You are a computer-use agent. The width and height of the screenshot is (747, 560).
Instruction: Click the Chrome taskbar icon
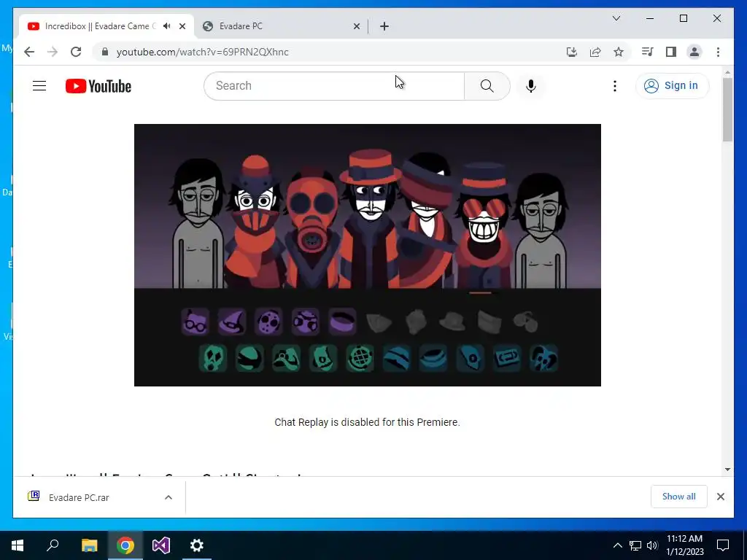125,545
